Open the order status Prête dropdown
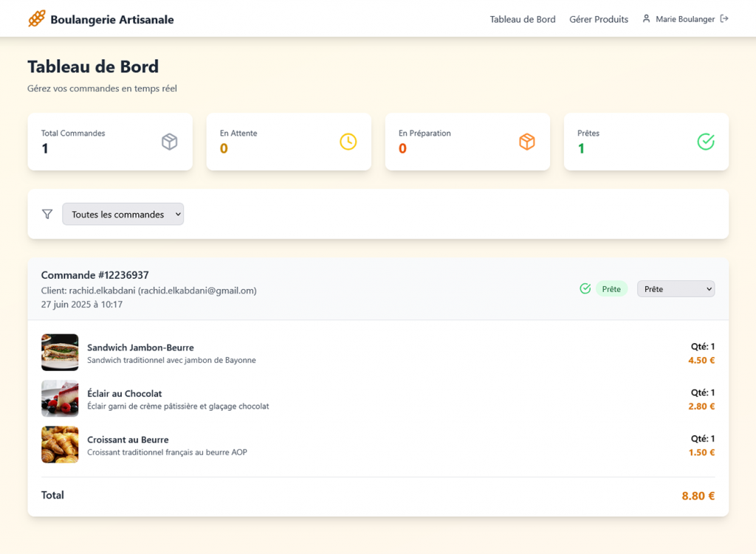 (676, 289)
